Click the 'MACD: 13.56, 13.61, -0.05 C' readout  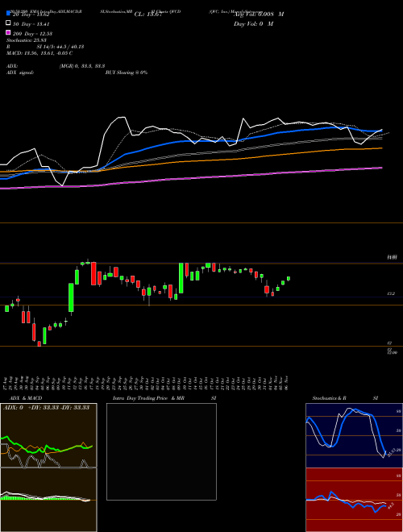click(x=39, y=53)
